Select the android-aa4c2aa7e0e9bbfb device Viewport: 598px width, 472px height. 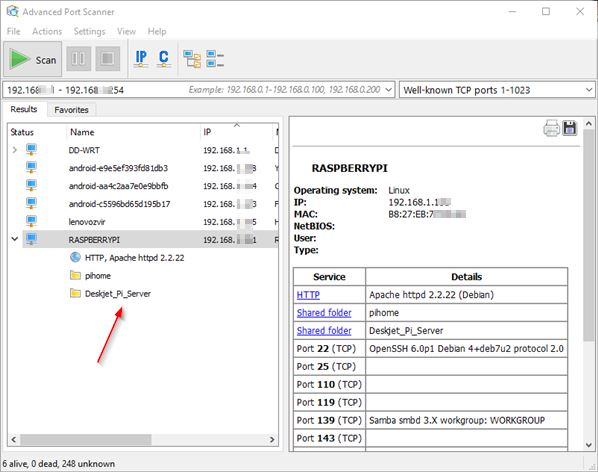point(150,186)
